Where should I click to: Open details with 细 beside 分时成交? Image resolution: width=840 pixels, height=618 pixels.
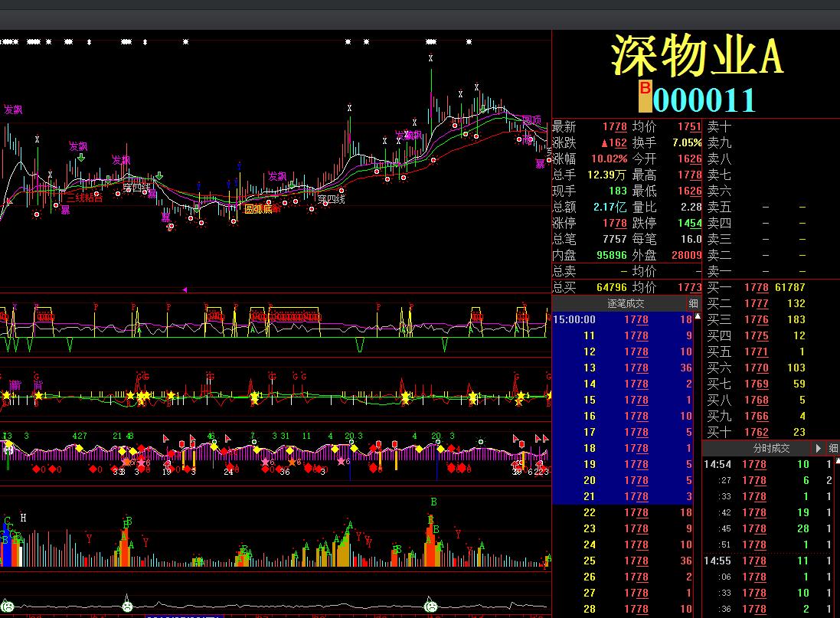[834, 448]
